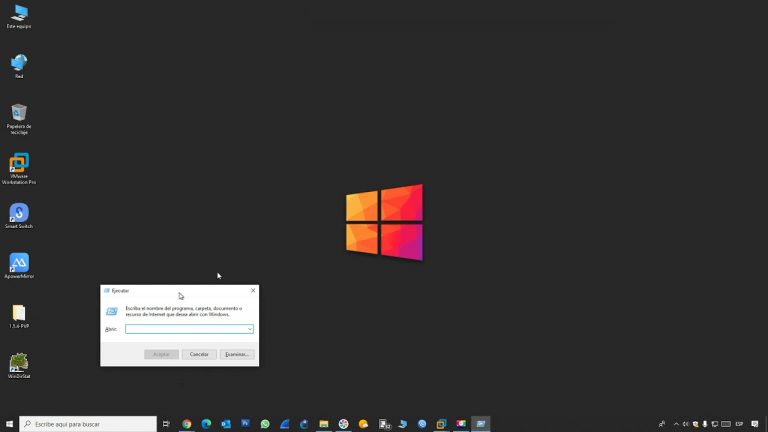Show hidden system tray icons
This screenshot has height=432, width=768.
(676, 424)
